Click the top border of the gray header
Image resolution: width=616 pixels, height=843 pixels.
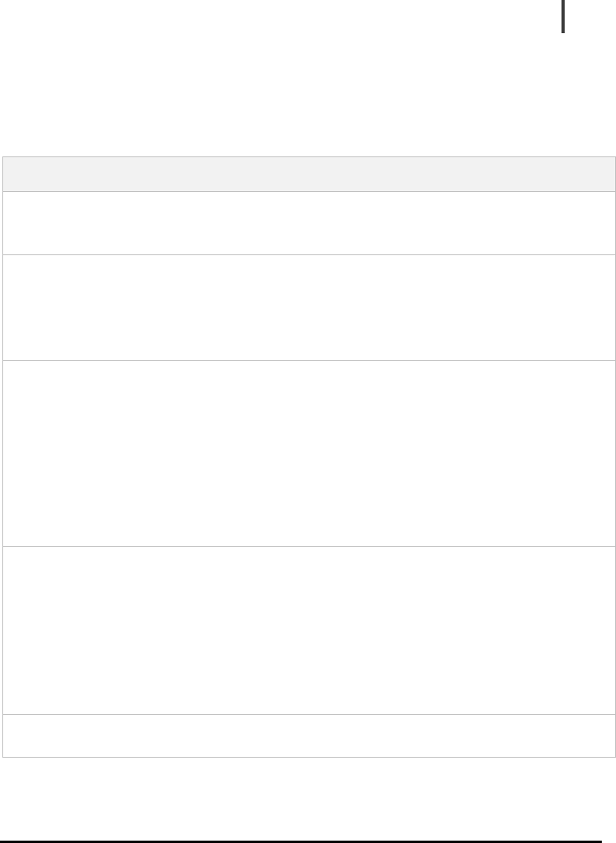coord(308,156)
